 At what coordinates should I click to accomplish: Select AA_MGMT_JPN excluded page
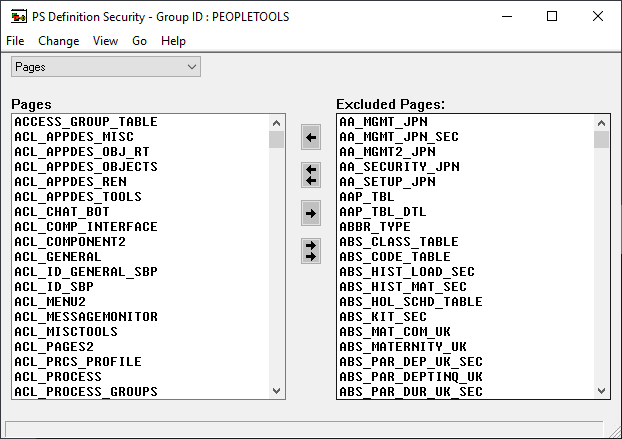[466, 122]
